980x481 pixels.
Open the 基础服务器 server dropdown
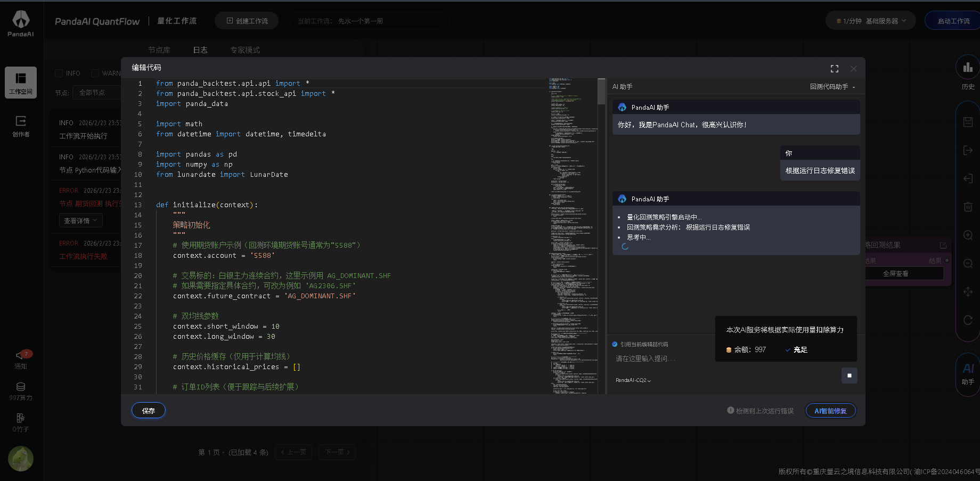tap(886, 21)
